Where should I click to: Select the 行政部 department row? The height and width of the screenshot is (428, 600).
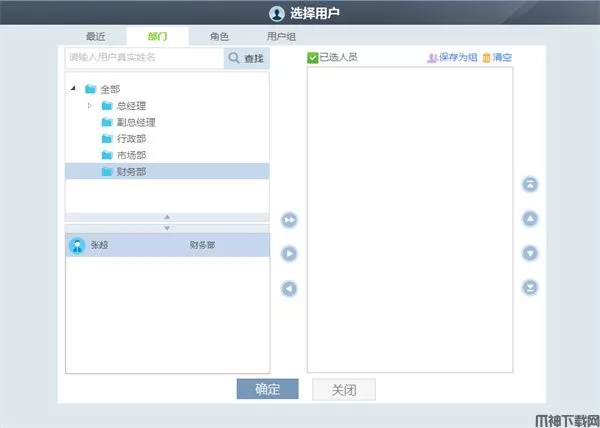tap(167, 139)
